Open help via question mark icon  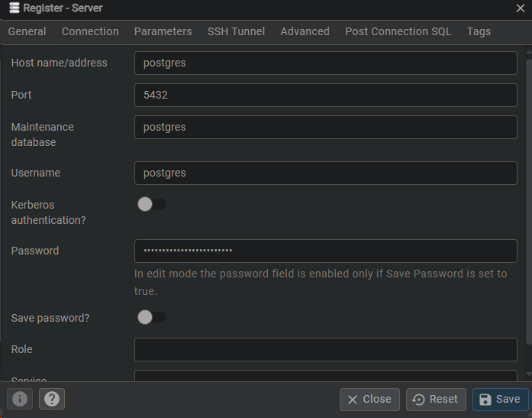click(x=52, y=399)
